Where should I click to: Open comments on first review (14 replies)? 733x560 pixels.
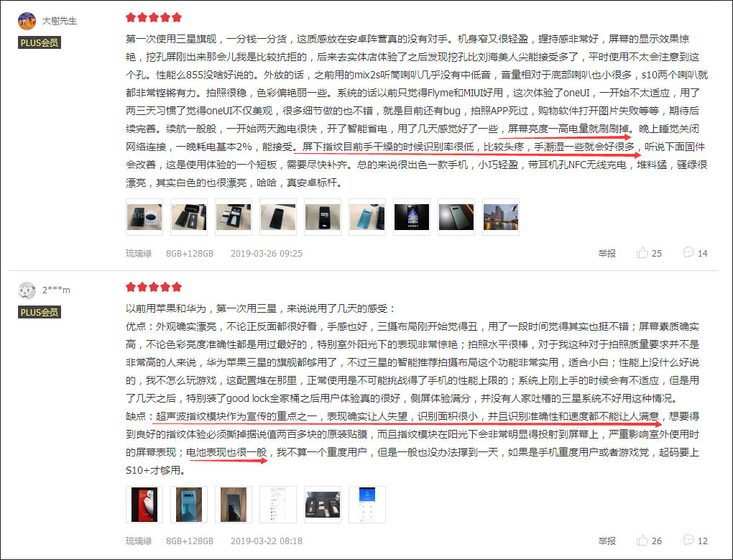click(x=695, y=253)
